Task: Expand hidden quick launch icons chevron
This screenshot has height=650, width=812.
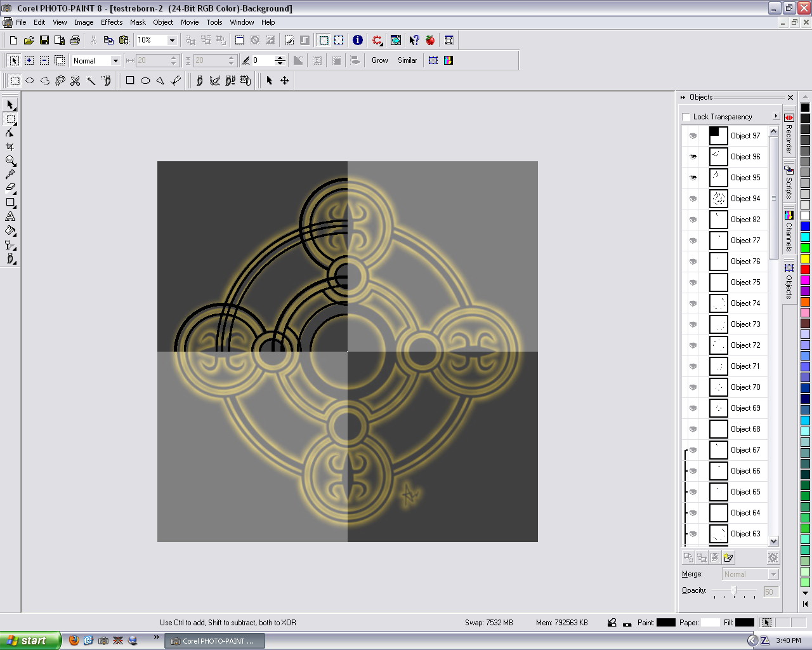Action: point(156,637)
